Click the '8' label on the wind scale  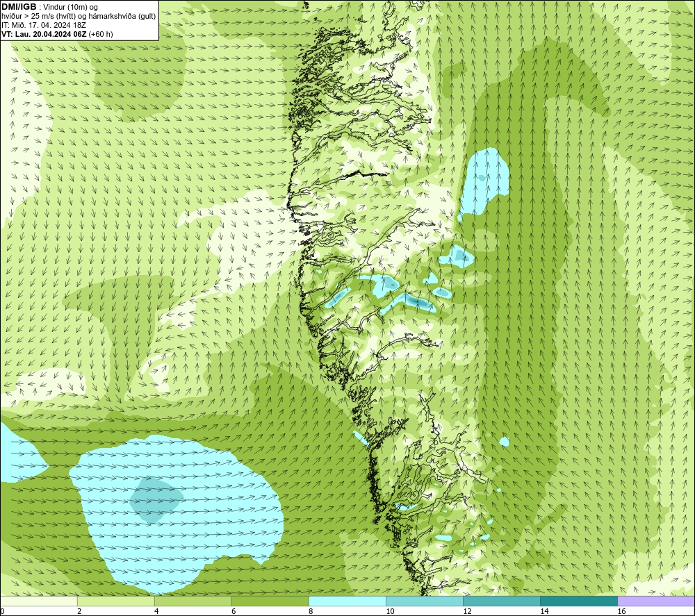pos(311,612)
